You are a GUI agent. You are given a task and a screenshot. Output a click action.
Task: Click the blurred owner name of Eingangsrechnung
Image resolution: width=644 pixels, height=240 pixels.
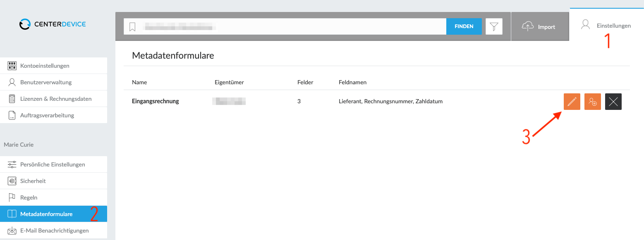click(x=229, y=101)
